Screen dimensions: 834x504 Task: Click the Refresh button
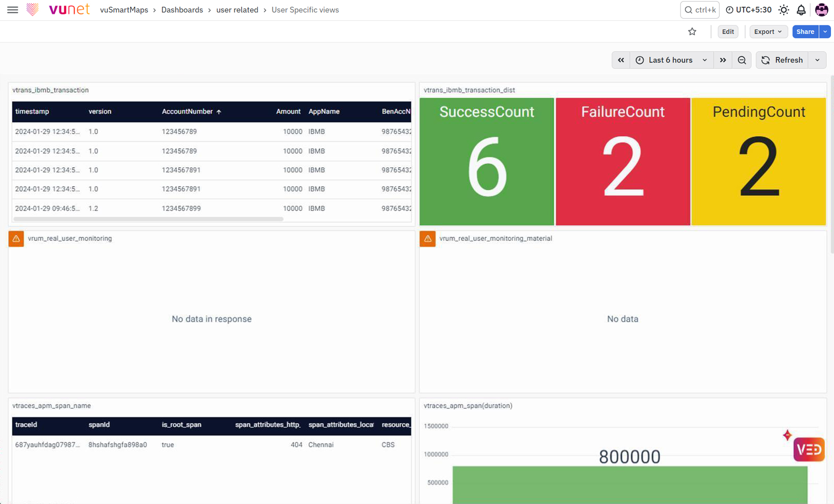pos(782,60)
